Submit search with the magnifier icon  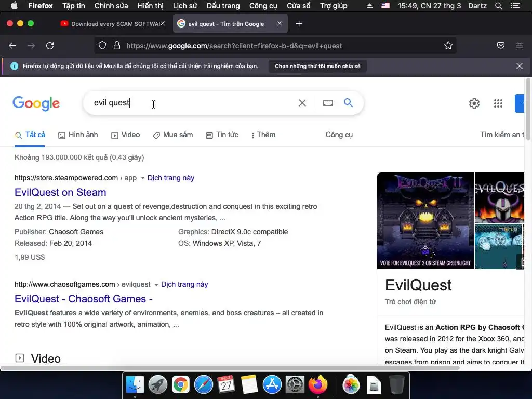[348, 102]
